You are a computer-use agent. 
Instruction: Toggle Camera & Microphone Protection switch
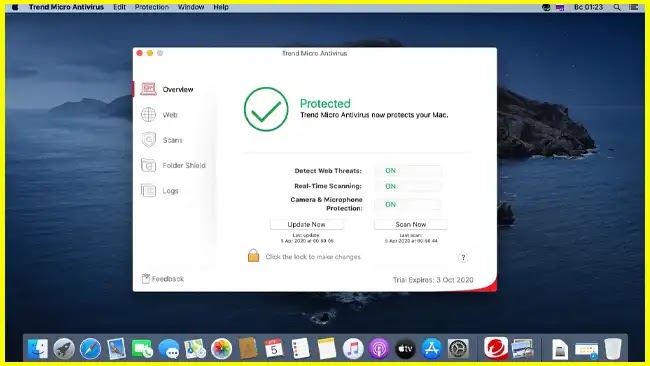[408, 204]
